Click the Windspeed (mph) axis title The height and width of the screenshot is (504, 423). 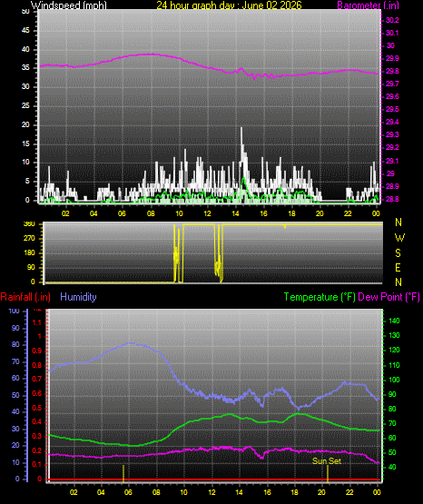tap(69, 5)
